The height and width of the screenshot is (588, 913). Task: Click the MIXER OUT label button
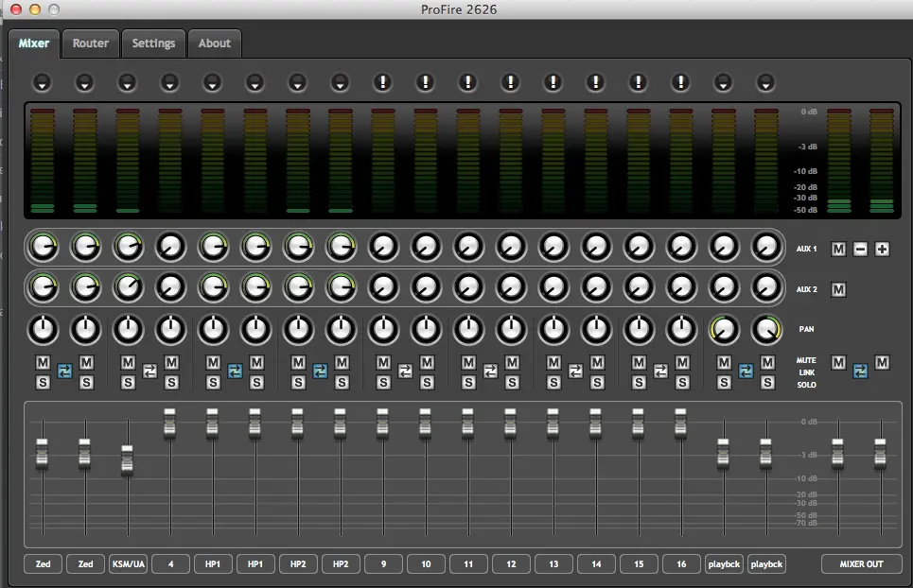862,564
